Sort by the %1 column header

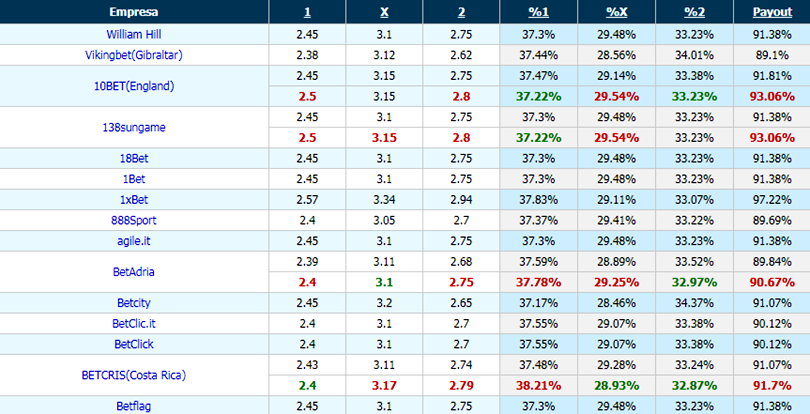[x=539, y=12]
